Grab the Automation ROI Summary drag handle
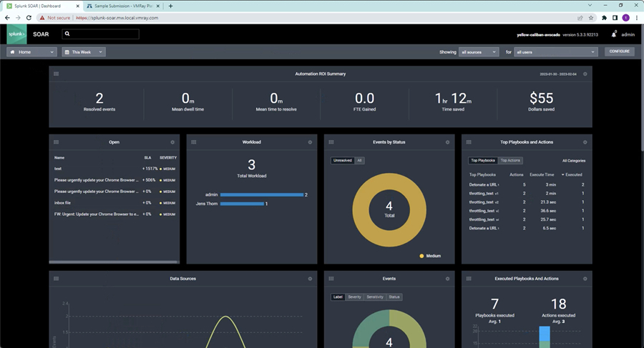644x348 pixels. tap(57, 74)
